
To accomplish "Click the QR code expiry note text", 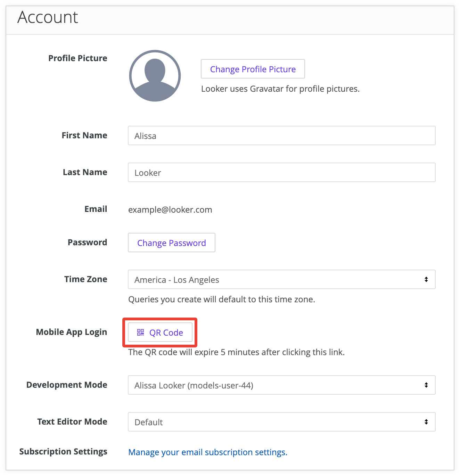I will point(236,352).
